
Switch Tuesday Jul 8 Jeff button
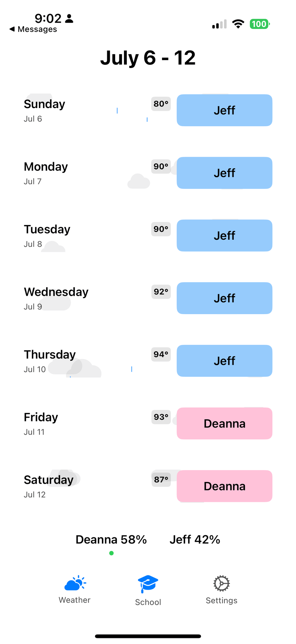[x=225, y=235]
